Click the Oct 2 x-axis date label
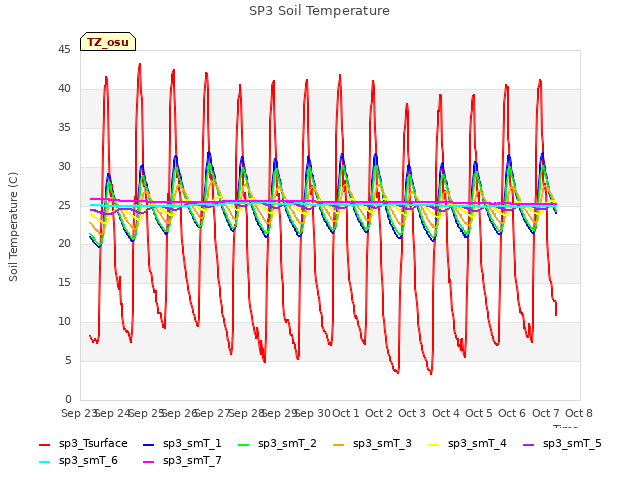The width and height of the screenshot is (640, 480). (x=379, y=413)
